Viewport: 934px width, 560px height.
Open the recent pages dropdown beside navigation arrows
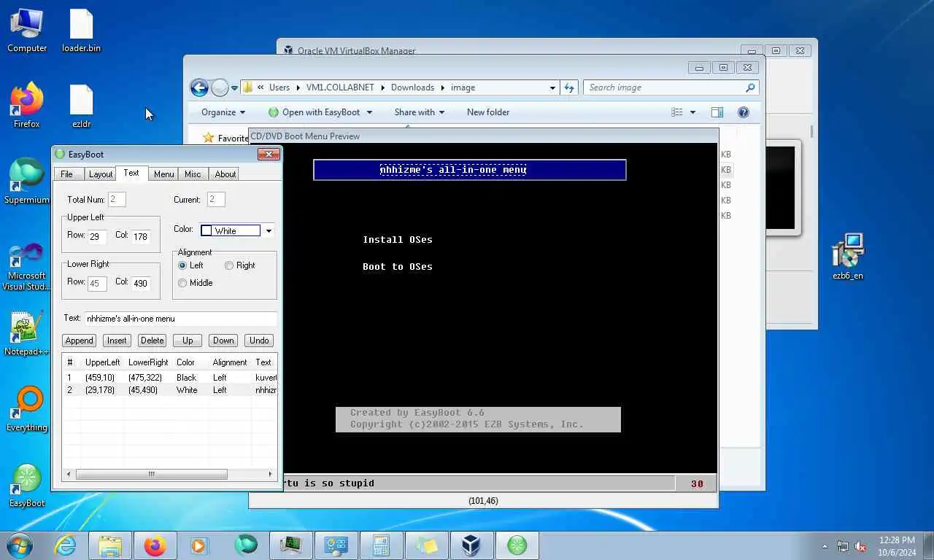click(x=234, y=88)
